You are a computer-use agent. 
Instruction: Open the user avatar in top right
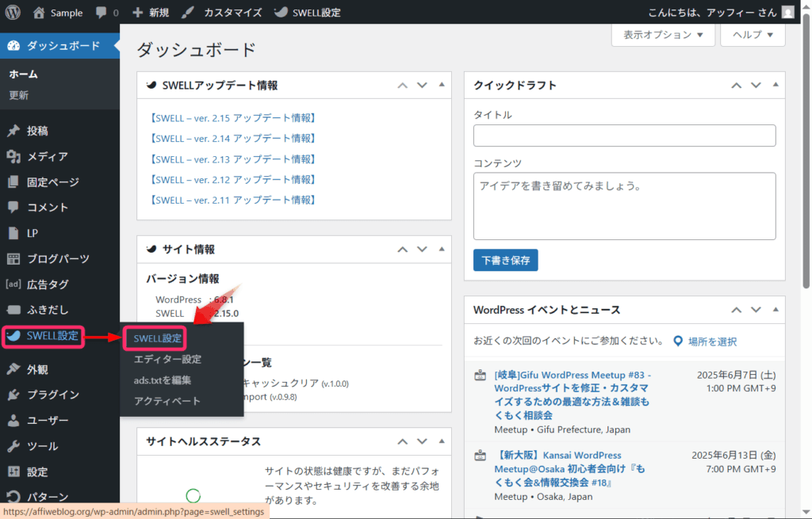[x=787, y=13]
